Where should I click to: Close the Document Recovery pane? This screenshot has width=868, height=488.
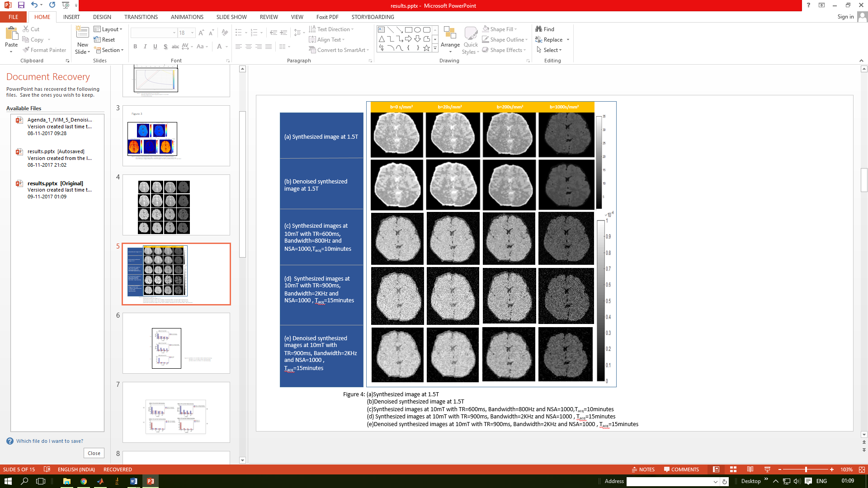tap(94, 453)
